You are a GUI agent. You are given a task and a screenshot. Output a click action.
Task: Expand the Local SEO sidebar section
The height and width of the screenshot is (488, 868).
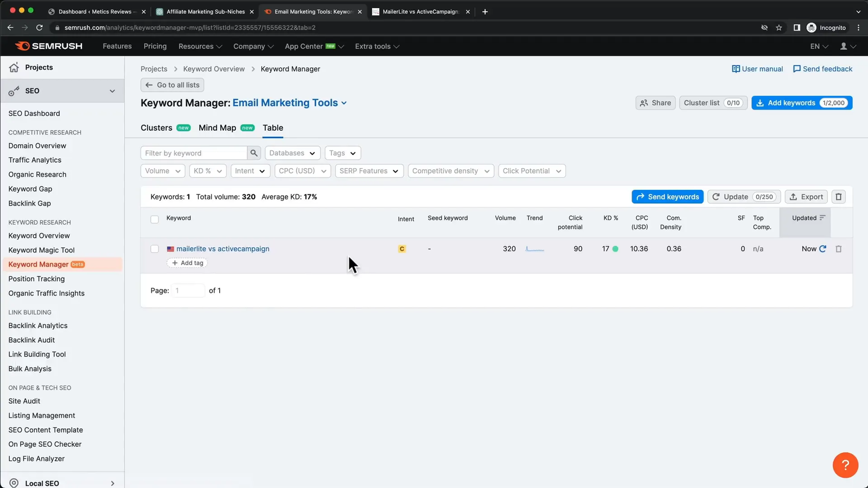coord(112,483)
